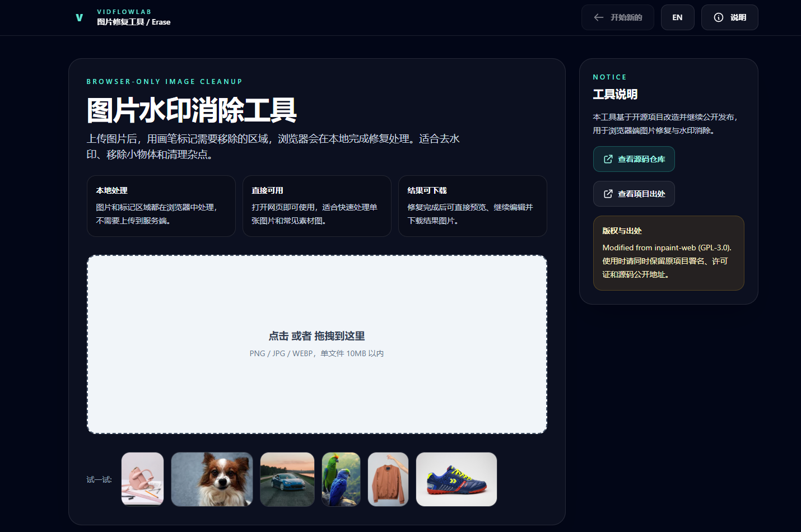Screen dimensions: 801x532
Task: Click the 图片修复工具 / Erase header title
Action: coord(133,22)
